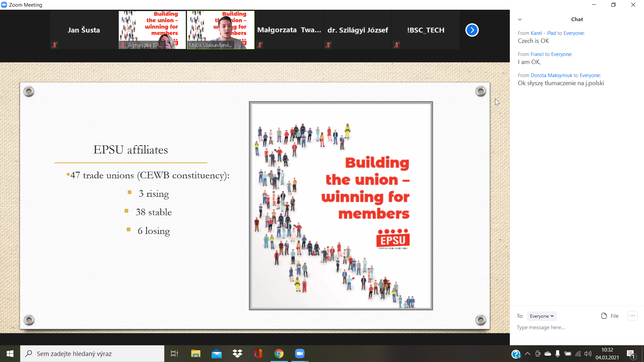Switch to Chrome on taskbar

(x=279, y=354)
